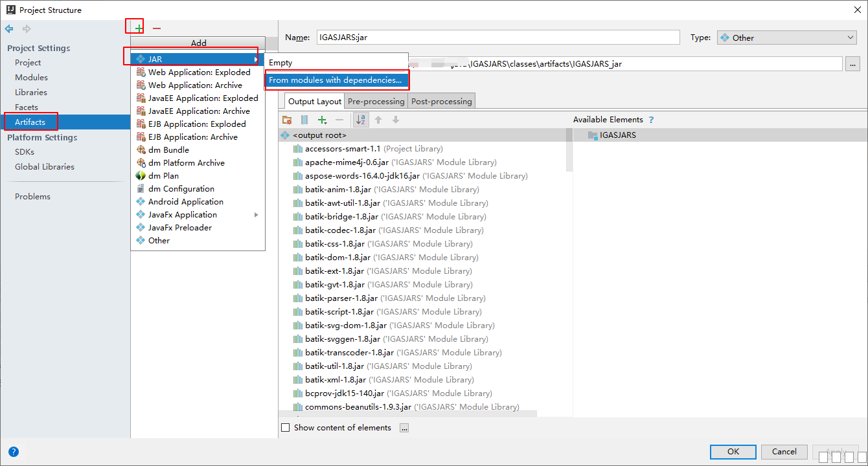Select From modules with dependencies option
Screen dimensions: 868x466
point(336,80)
